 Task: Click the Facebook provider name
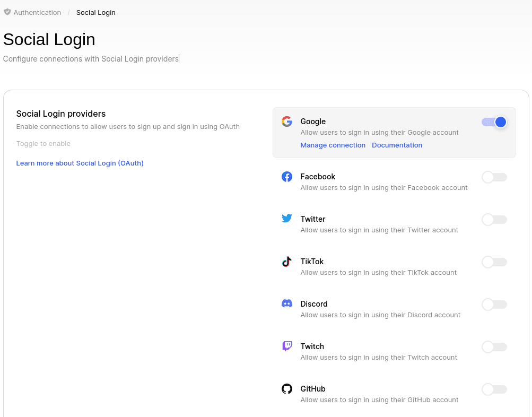[318, 177]
